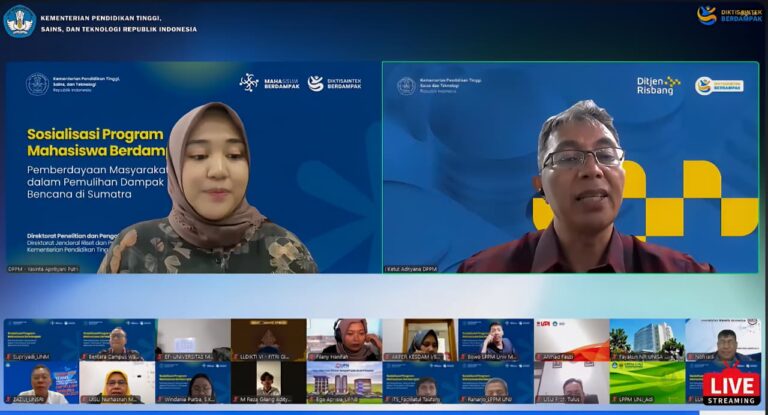Click the ministry seal on left speaker panel
This screenshot has height=415, width=768.
37,84
